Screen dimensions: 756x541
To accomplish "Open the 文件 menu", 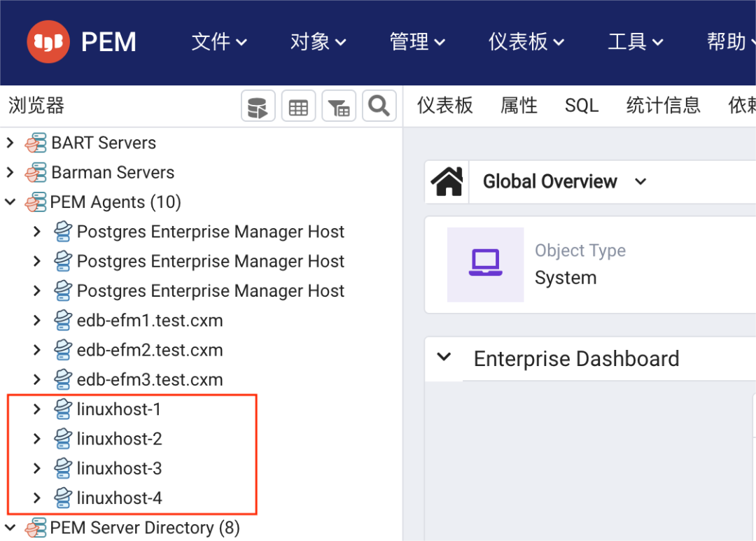I will click(x=219, y=42).
